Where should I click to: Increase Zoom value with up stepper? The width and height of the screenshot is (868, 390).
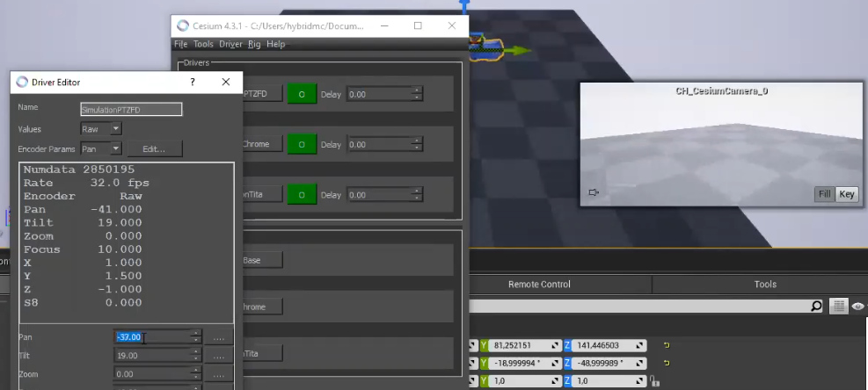pos(195,371)
